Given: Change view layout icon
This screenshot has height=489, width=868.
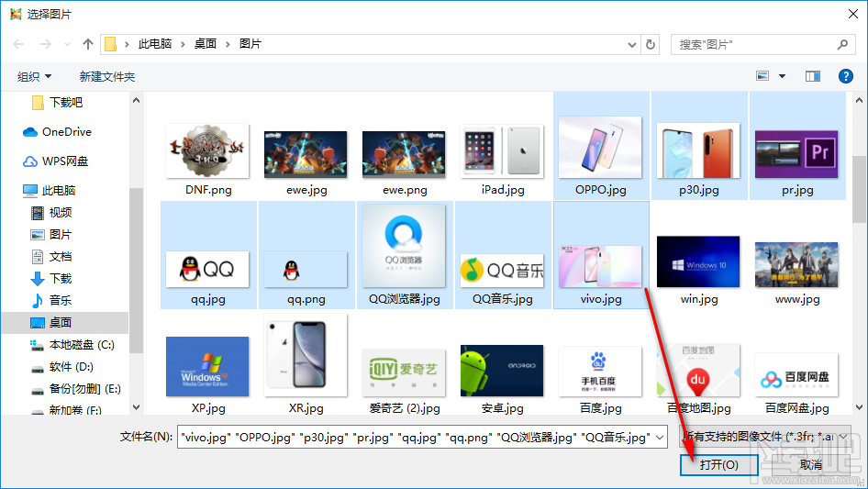Looking at the screenshot, I should 762,76.
